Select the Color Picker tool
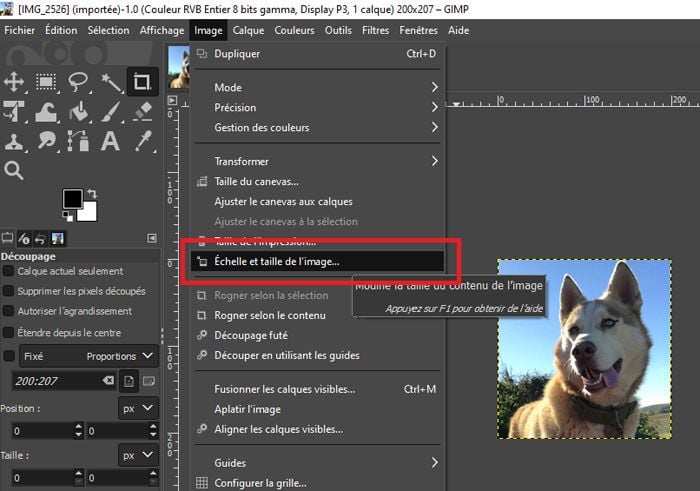This screenshot has width=700, height=491. click(143, 141)
